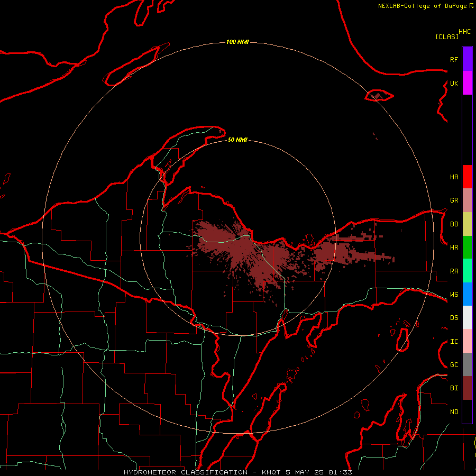Click the HA red legend swatch
The image size is (476, 476).
pyautogui.click(x=467, y=177)
